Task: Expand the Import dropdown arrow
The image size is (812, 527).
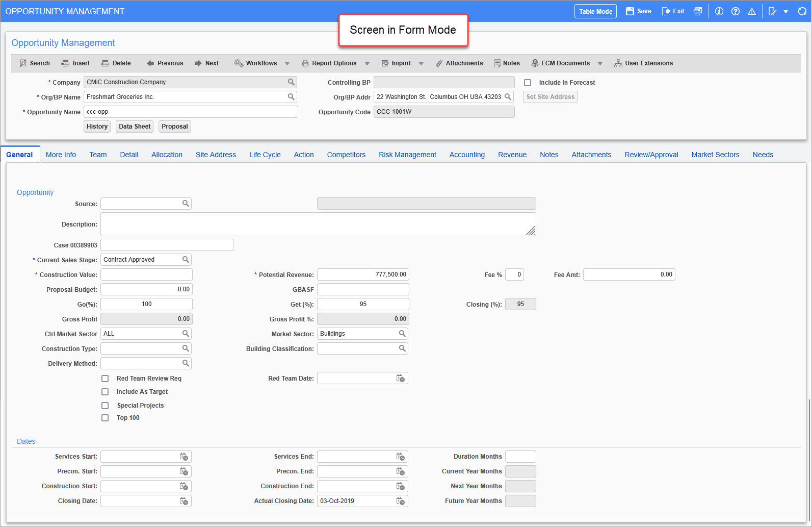Action: pos(421,64)
